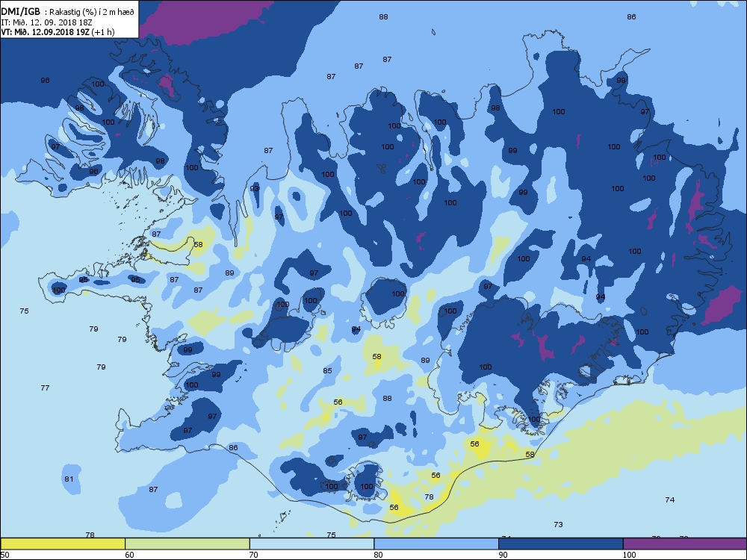Click the legend scale label '90'
This screenshot has width=747, height=560.
(503, 555)
